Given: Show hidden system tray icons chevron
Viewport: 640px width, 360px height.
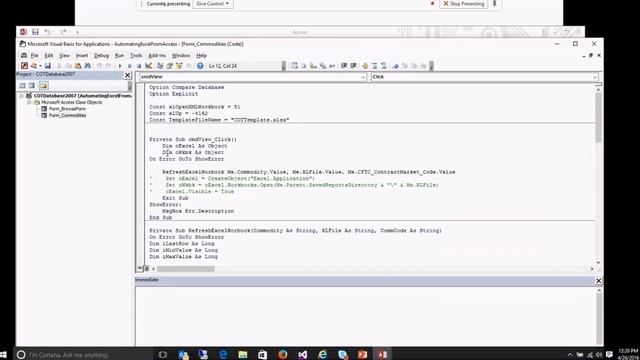Looking at the screenshot, I should coord(570,354).
